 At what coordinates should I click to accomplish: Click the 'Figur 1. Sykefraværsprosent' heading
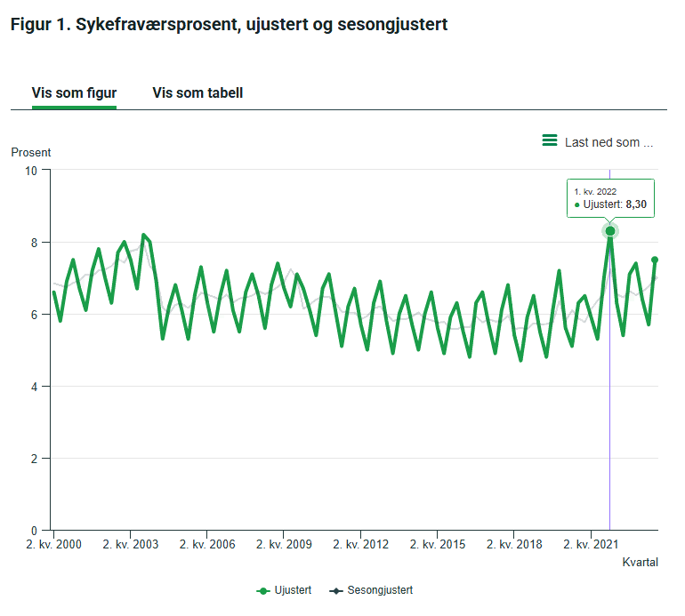229,24
